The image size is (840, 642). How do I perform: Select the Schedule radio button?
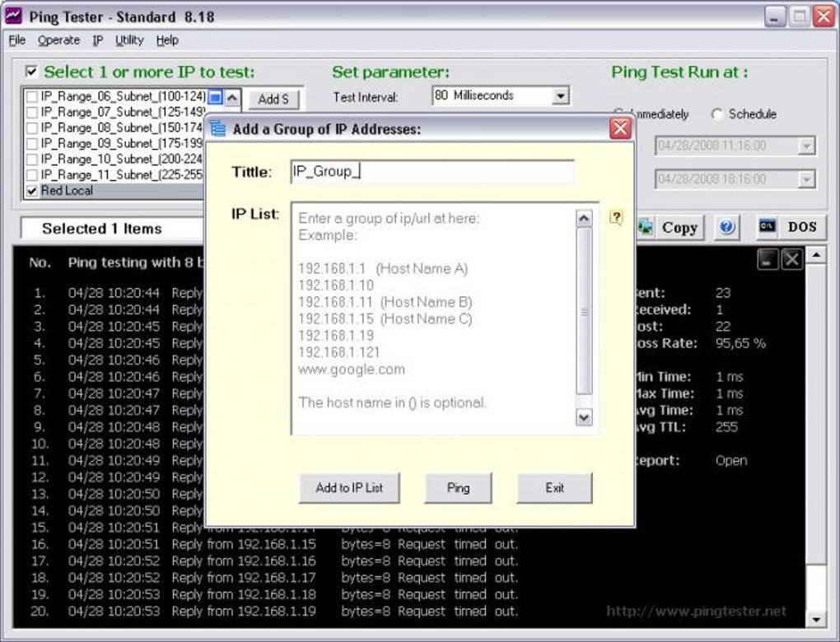click(x=716, y=114)
